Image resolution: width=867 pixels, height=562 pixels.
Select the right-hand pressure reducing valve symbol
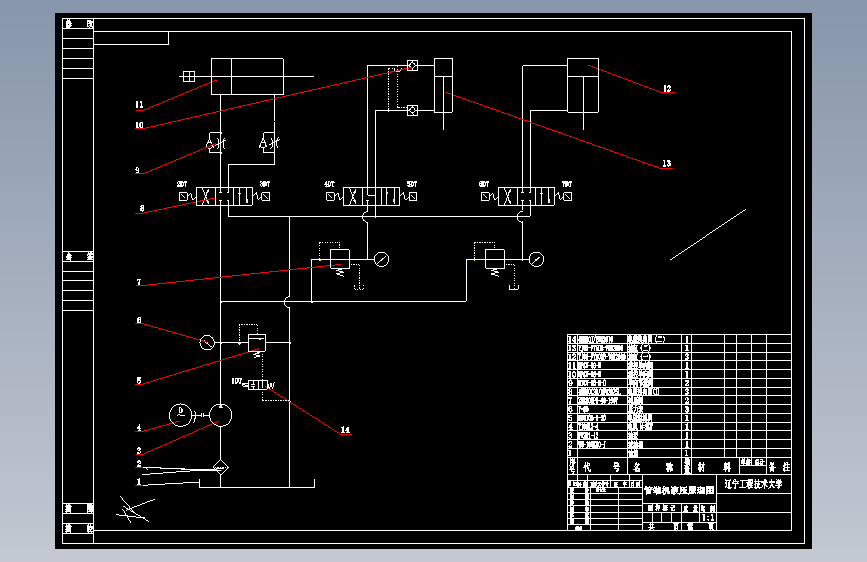[494, 259]
